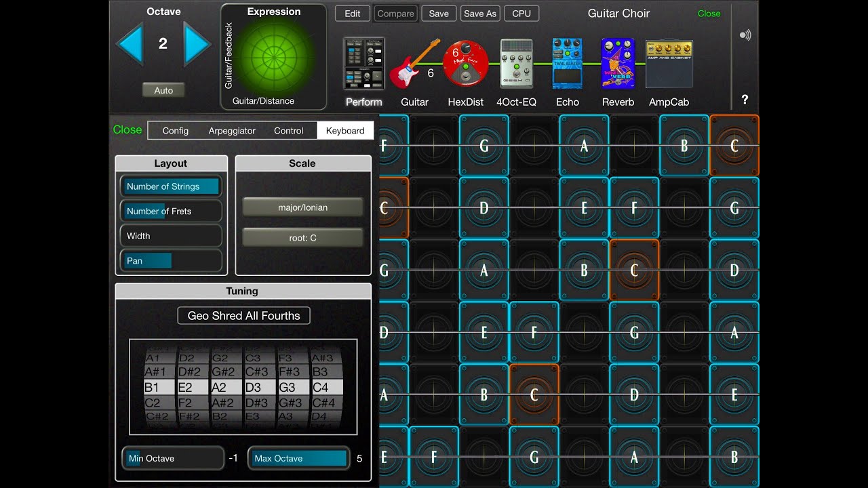Play the orange C pad on fifth string
Image resolution: width=868 pixels, height=488 pixels.
pyautogui.click(x=534, y=394)
